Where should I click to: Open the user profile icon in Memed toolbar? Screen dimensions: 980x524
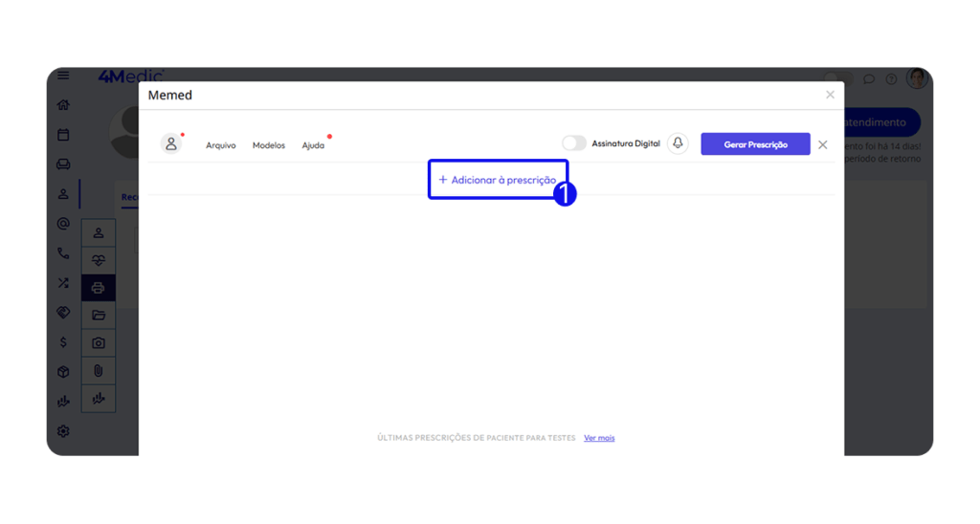(x=171, y=144)
